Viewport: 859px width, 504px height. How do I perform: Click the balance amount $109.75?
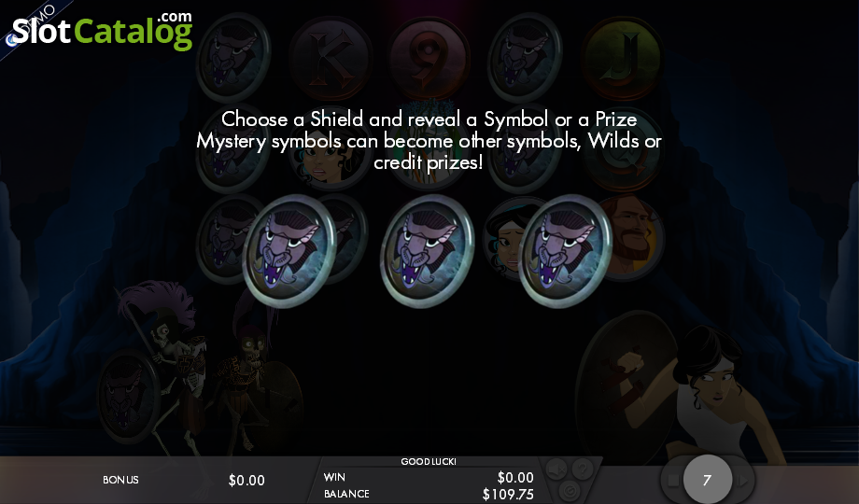click(508, 494)
